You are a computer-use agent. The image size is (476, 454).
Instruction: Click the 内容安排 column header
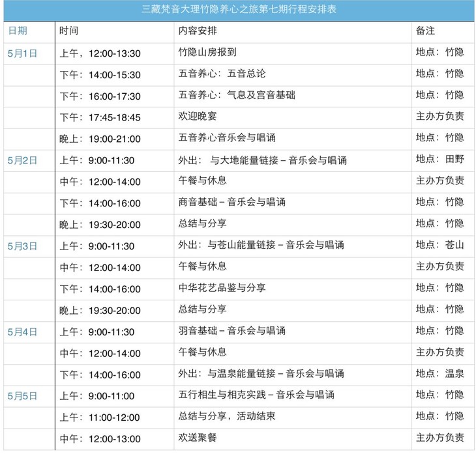pos(196,31)
